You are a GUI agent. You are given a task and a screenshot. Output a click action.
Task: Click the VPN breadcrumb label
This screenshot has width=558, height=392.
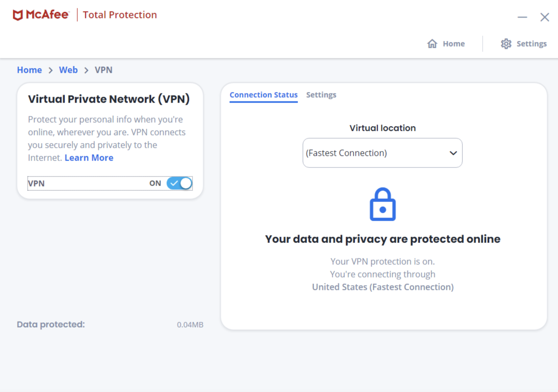(x=104, y=70)
